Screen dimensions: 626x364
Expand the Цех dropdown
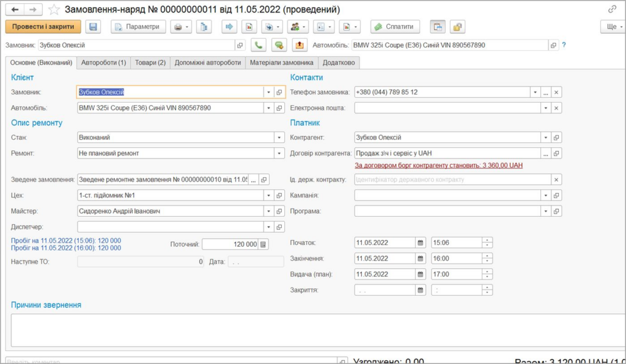[269, 195]
